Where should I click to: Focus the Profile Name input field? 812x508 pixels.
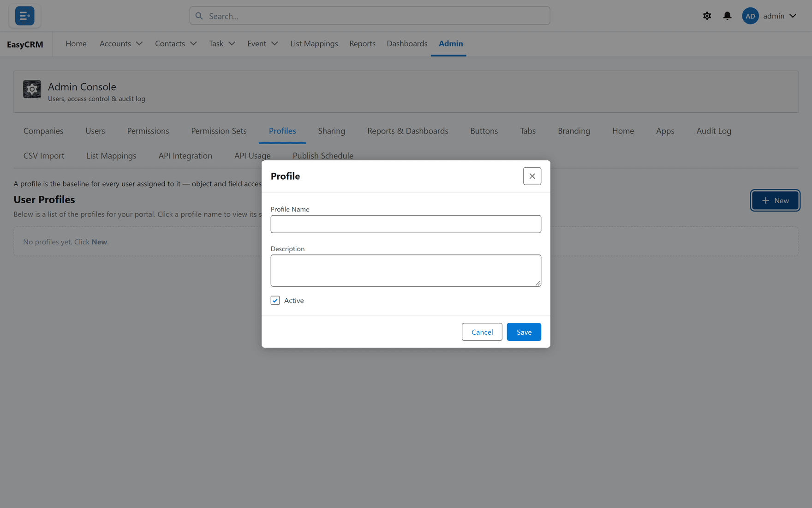[x=406, y=224]
